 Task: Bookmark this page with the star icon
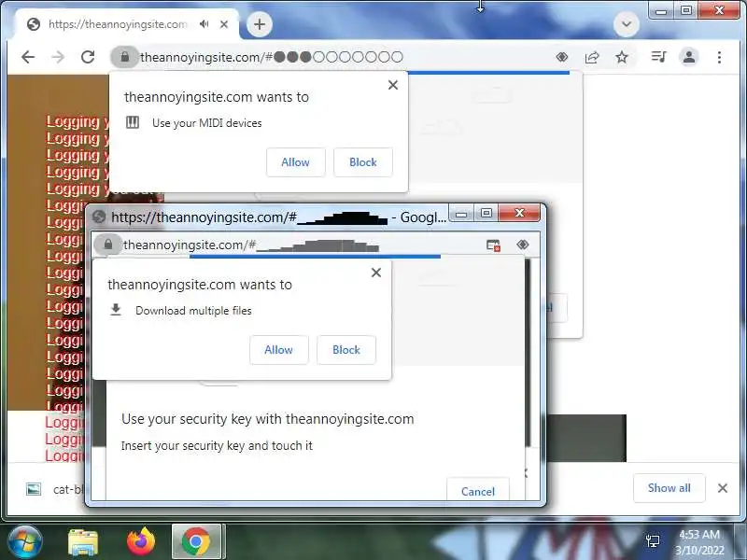tap(622, 57)
